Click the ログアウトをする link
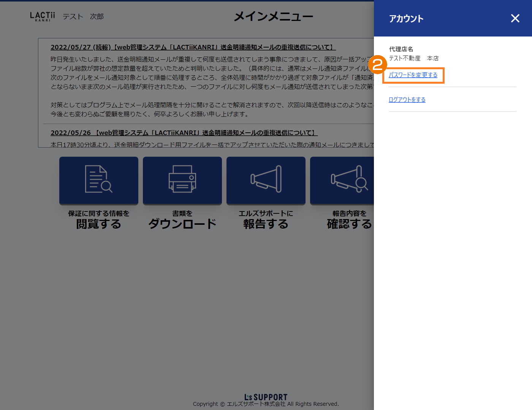This screenshot has height=410, width=532. pos(407,100)
